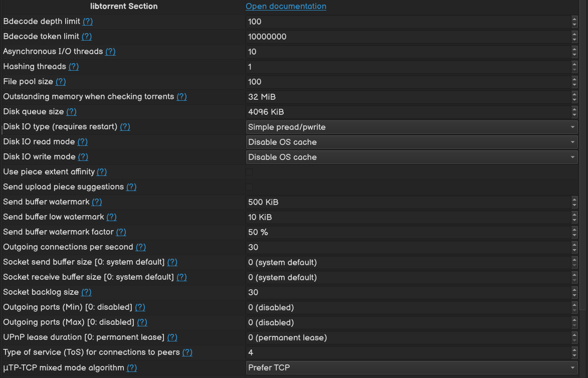Screen dimensions: 588x378
Task: Decrease File pool size spinner value
Action: pos(574,85)
